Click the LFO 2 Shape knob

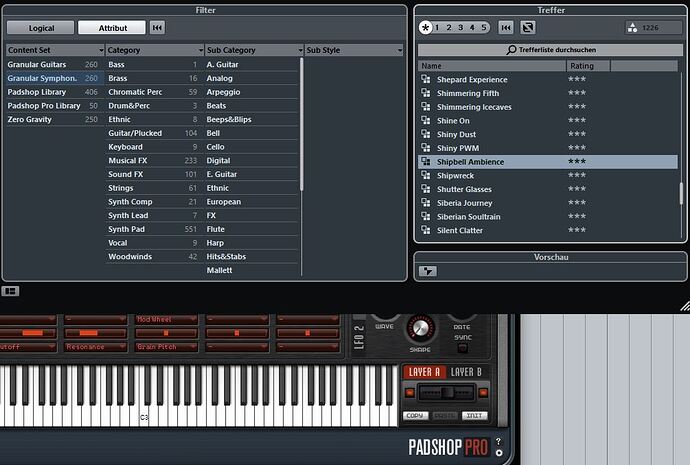pos(421,328)
